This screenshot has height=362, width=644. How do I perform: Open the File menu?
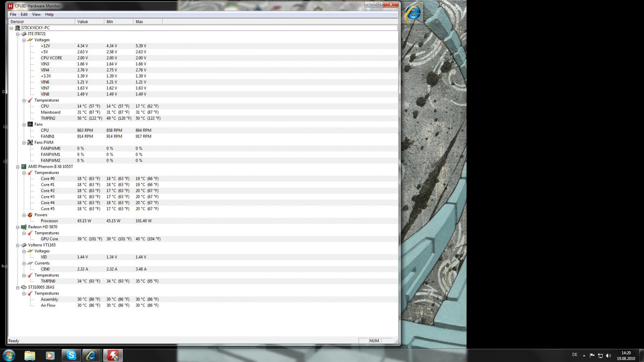13,14
